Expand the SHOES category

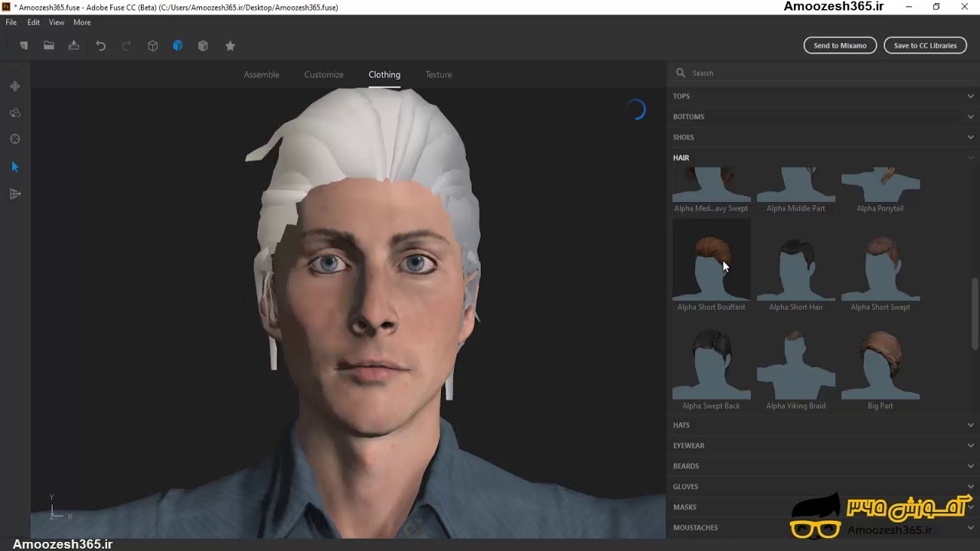(823, 137)
